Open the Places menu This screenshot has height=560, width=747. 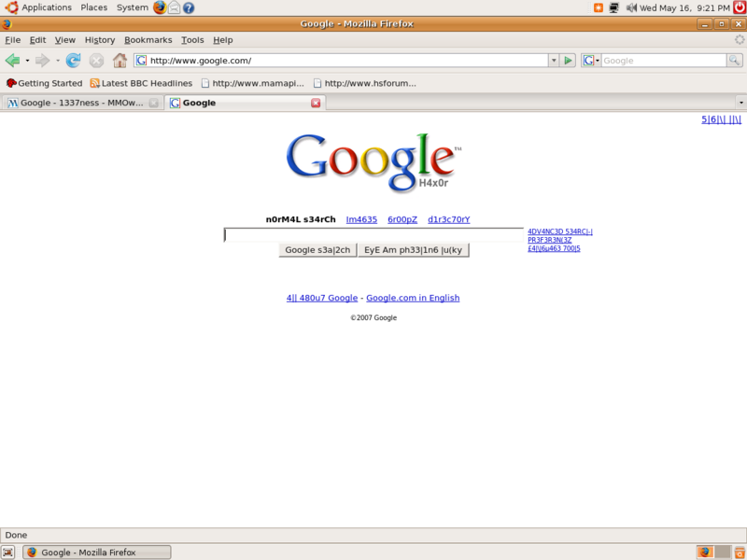94,7
